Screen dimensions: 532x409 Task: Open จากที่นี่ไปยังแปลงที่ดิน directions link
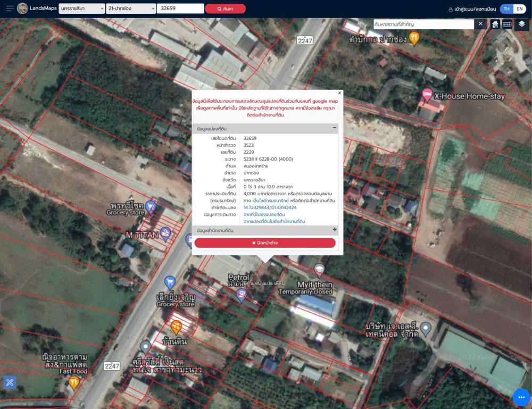click(x=264, y=214)
